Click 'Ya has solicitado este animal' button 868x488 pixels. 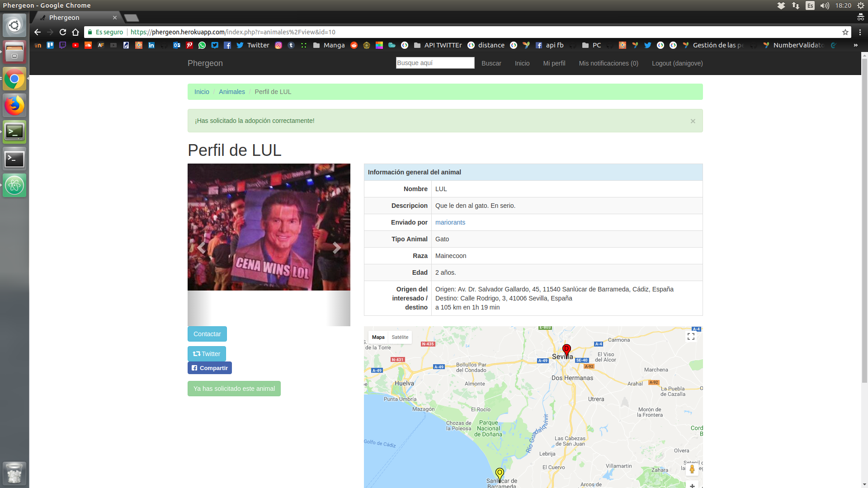tap(234, 389)
